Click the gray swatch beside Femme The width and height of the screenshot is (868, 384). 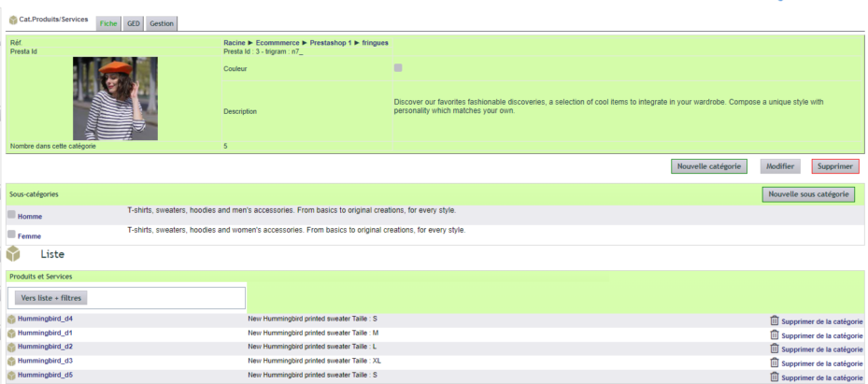[x=11, y=235]
